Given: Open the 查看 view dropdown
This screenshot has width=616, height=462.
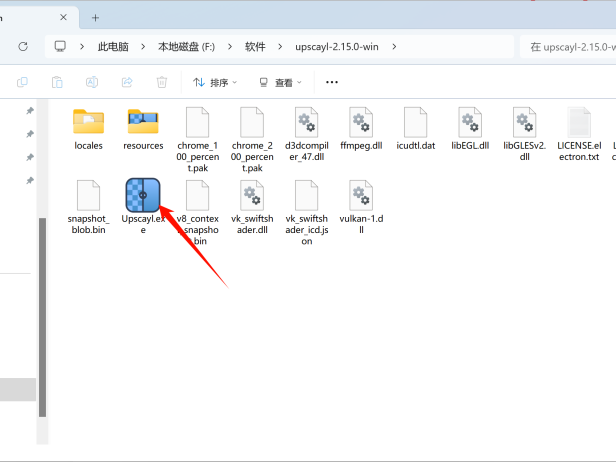Looking at the screenshot, I should [282, 83].
